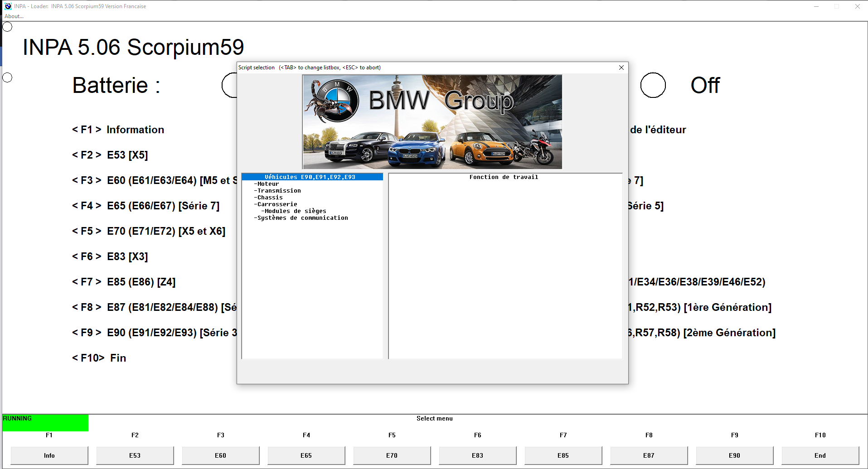This screenshot has width=868, height=469.
Task: Click the '< F2 > E53 [X5]' line
Action: tap(110, 155)
